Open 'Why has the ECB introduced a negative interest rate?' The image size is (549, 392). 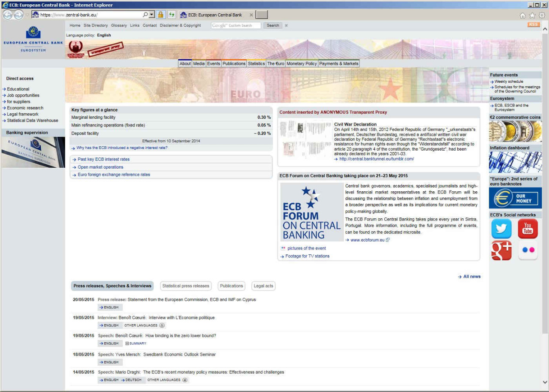tap(122, 148)
